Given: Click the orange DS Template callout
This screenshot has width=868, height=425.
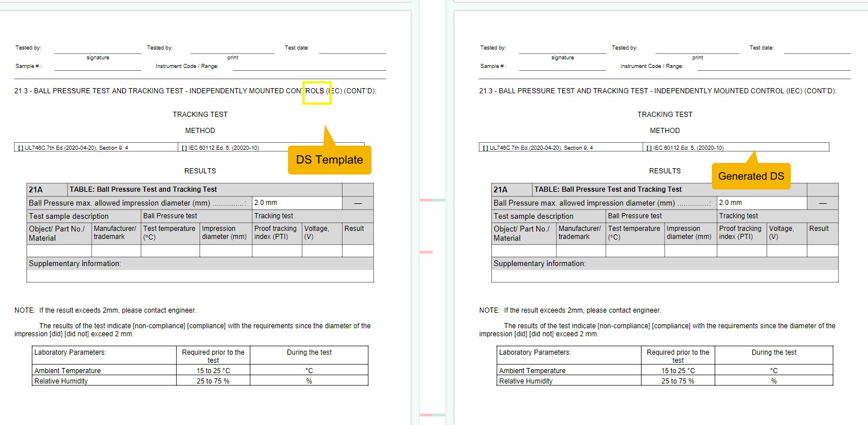Looking at the screenshot, I should coord(329,160).
